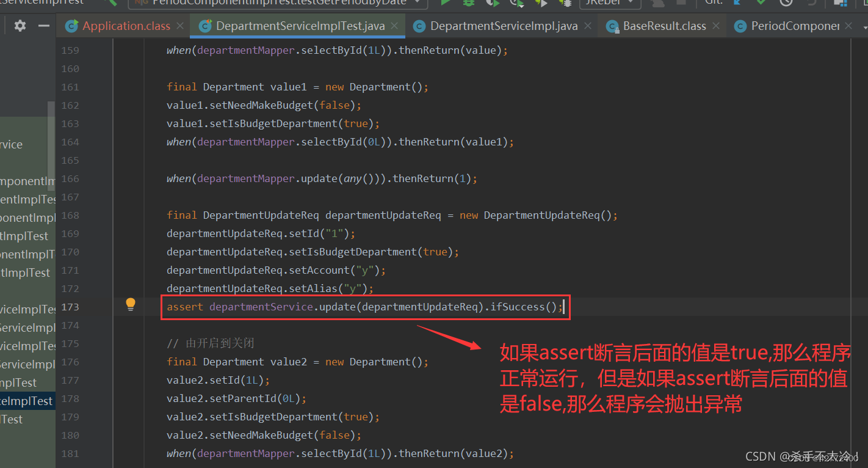Image resolution: width=868 pixels, height=468 pixels.
Task: Click 'departmentUpdateReq.setAccount("y");' line
Action: coord(276,270)
